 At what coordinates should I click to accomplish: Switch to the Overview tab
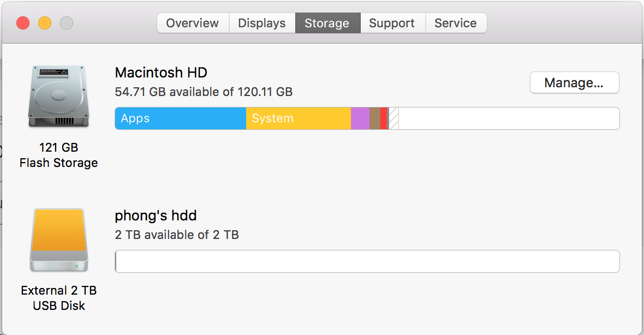[x=192, y=23]
